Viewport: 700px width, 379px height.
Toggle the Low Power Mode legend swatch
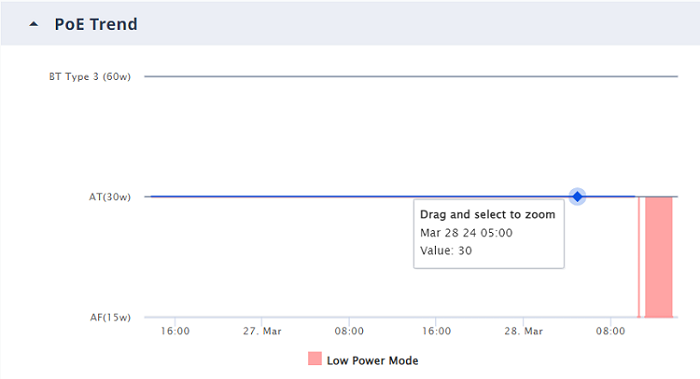click(x=315, y=359)
